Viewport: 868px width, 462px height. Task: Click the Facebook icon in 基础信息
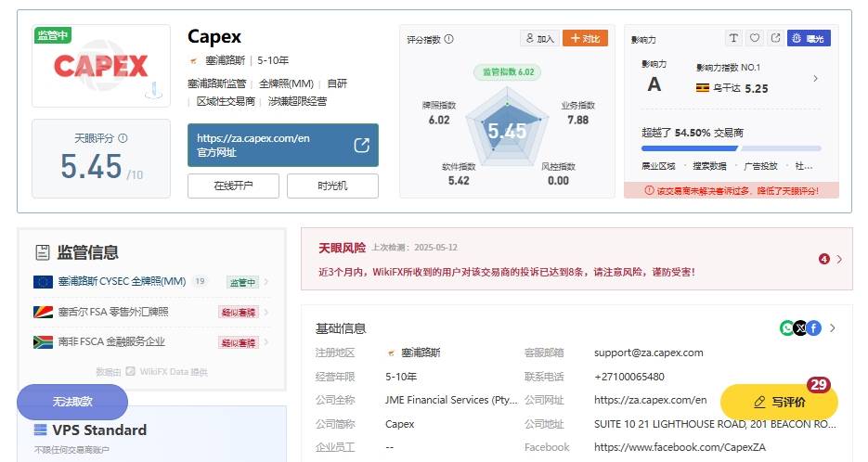point(814,328)
